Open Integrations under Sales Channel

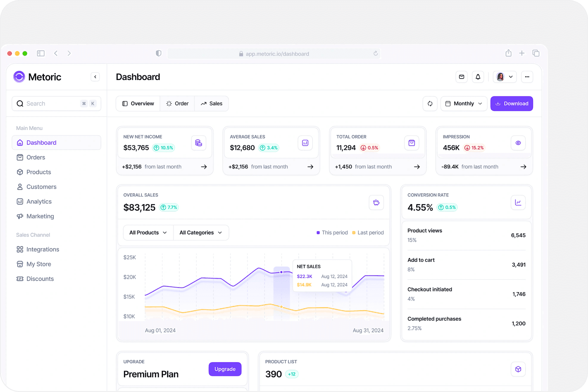57,250
